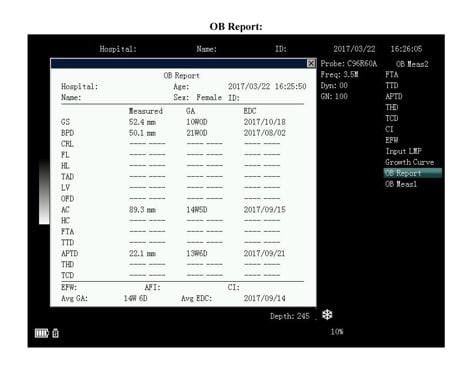475x381 pixels.
Task: Open Input LMP option
Action: (x=403, y=151)
